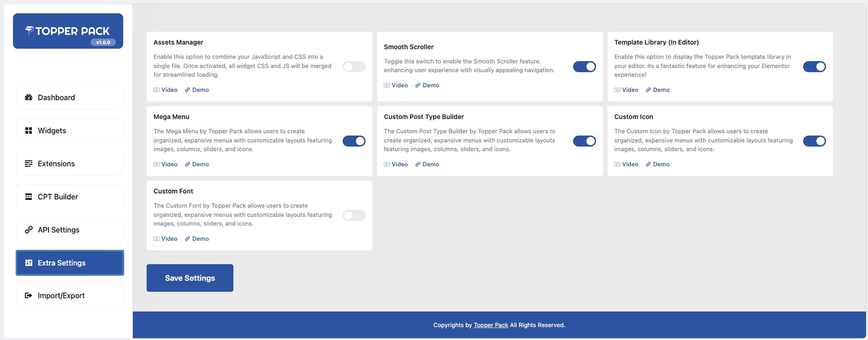Toggle Template Library (In Editor) off
This screenshot has width=868, height=340.
click(x=814, y=67)
